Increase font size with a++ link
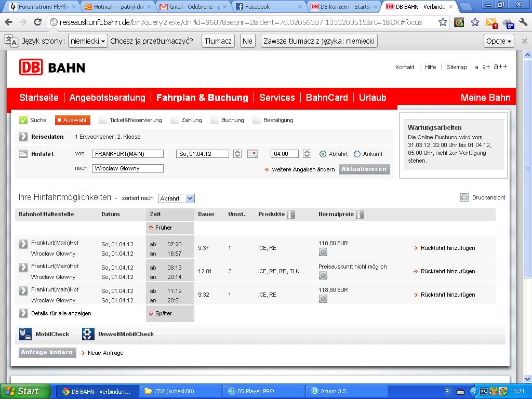The width and height of the screenshot is (532, 399). [x=500, y=66]
